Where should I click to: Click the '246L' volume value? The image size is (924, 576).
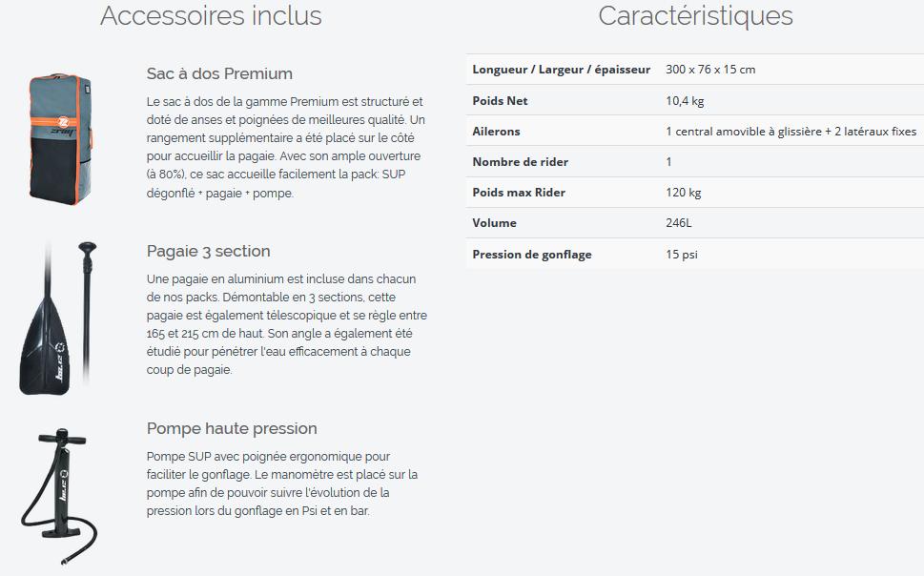coord(678,223)
